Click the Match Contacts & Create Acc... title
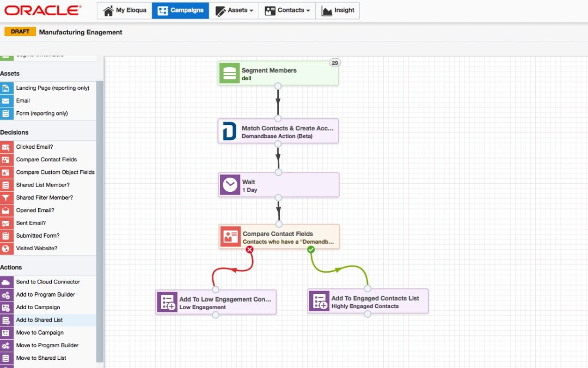 pos(287,128)
